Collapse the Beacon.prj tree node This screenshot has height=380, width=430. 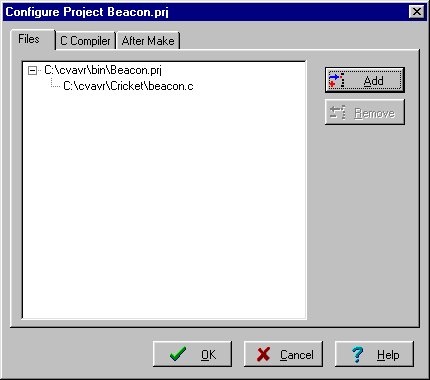tap(32, 71)
